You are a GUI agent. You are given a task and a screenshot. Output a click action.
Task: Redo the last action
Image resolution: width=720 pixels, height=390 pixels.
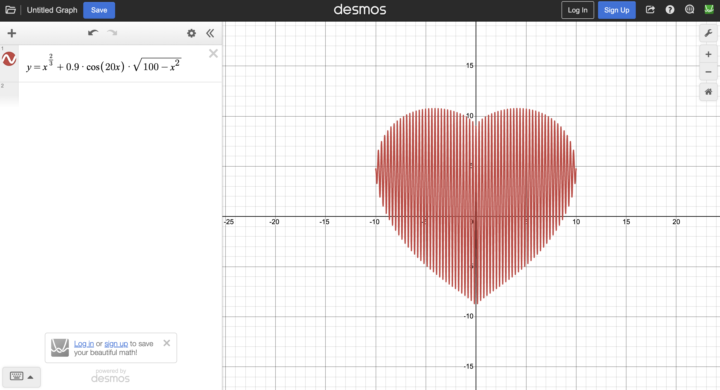click(112, 33)
